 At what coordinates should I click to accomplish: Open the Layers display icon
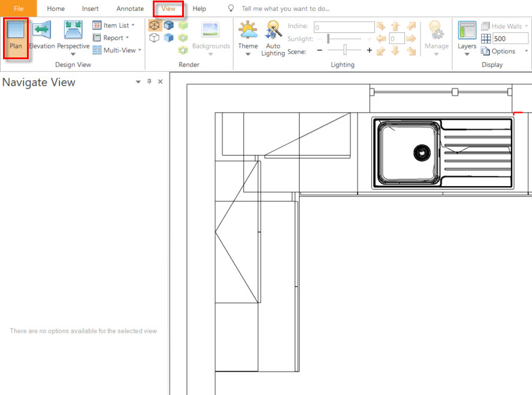point(467,30)
